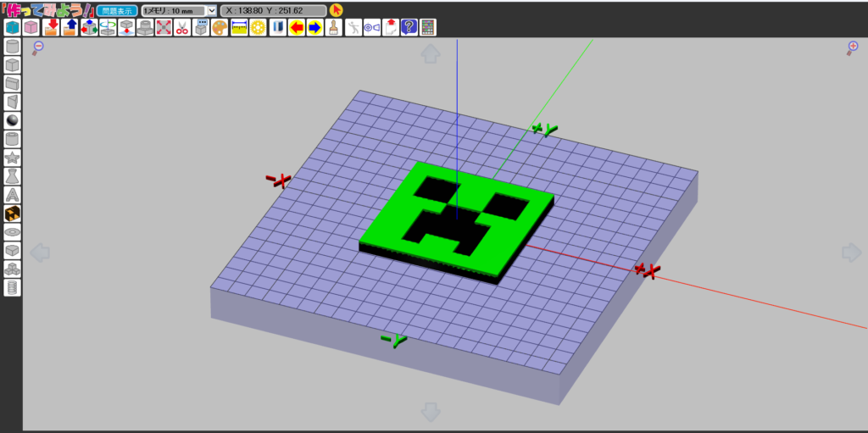This screenshot has height=433, width=868.
Task: Open help with the question mark icon
Action: tap(409, 28)
